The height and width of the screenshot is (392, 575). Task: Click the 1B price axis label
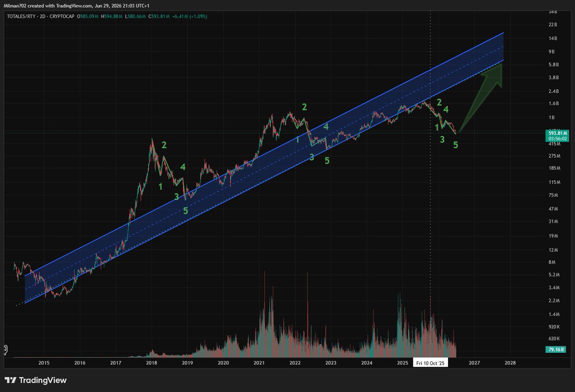tap(551, 117)
